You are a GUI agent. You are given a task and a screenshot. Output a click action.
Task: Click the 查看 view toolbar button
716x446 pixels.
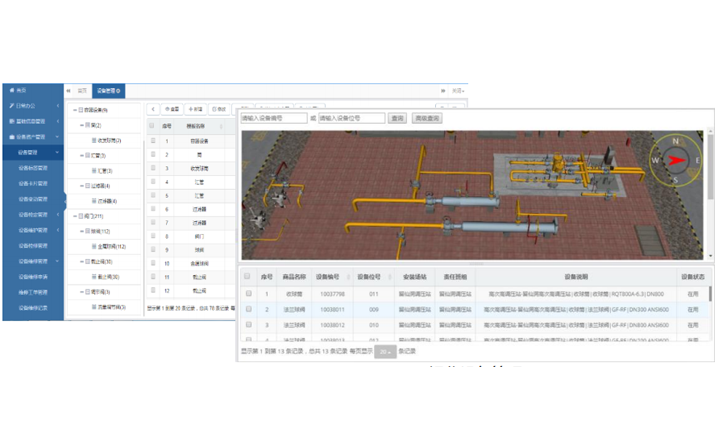pyautogui.click(x=173, y=108)
